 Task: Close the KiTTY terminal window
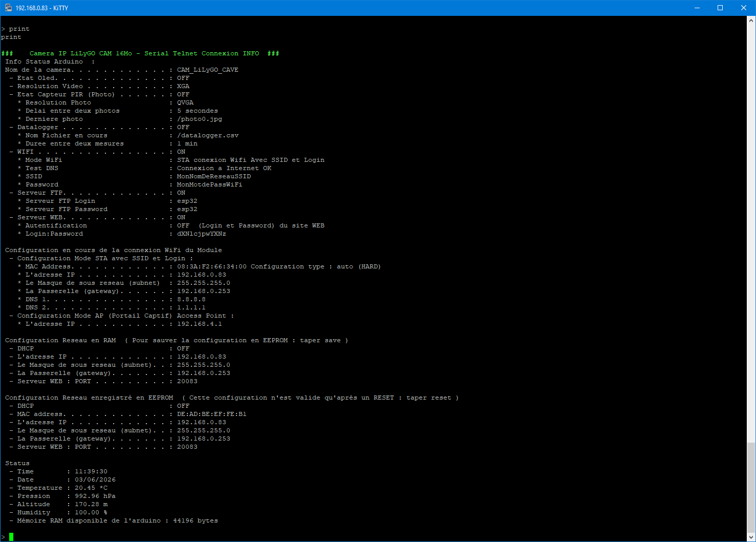tap(744, 8)
